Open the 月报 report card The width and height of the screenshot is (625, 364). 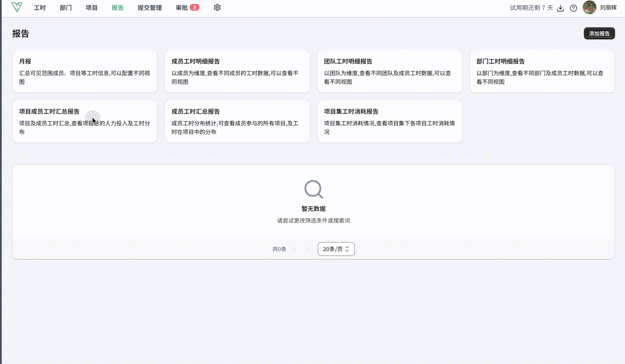(85, 71)
